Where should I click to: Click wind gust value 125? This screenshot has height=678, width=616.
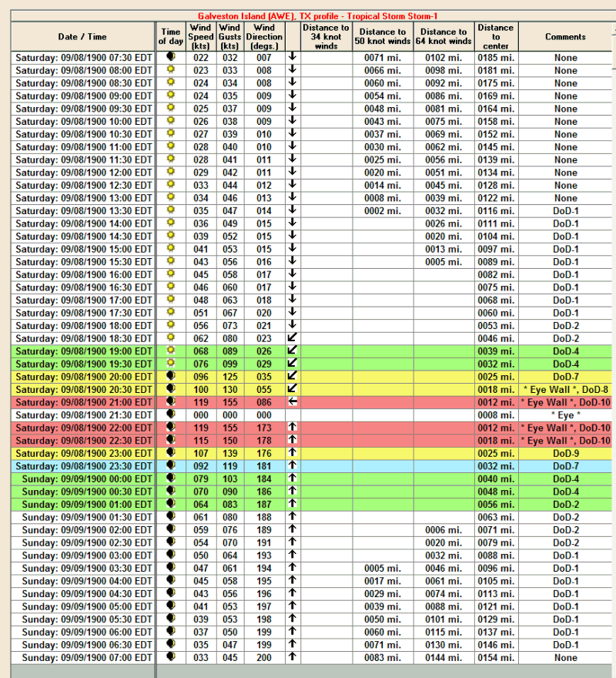pyautogui.click(x=229, y=377)
